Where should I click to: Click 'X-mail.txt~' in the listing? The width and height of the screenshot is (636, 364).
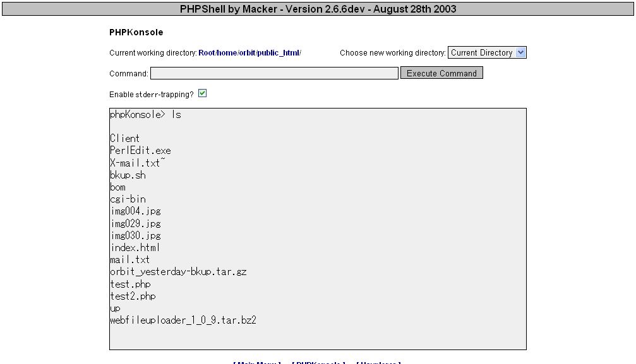pos(138,163)
